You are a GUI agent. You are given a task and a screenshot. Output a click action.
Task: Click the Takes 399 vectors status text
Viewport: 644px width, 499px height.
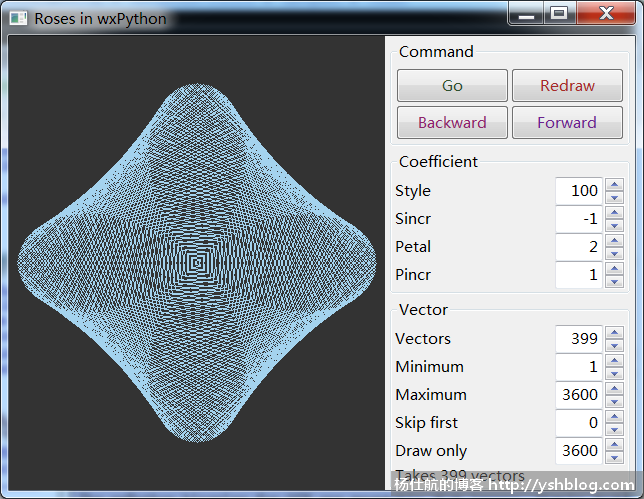tap(460, 476)
